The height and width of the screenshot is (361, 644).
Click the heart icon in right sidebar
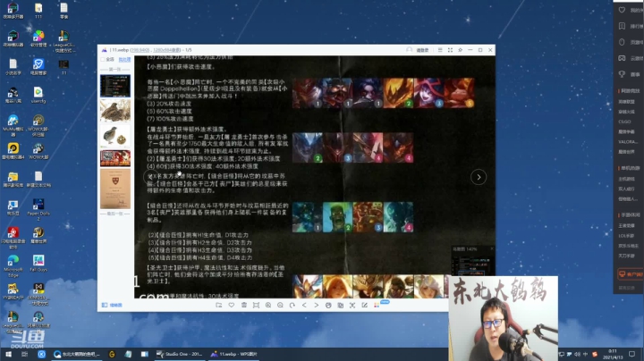[622, 10]
